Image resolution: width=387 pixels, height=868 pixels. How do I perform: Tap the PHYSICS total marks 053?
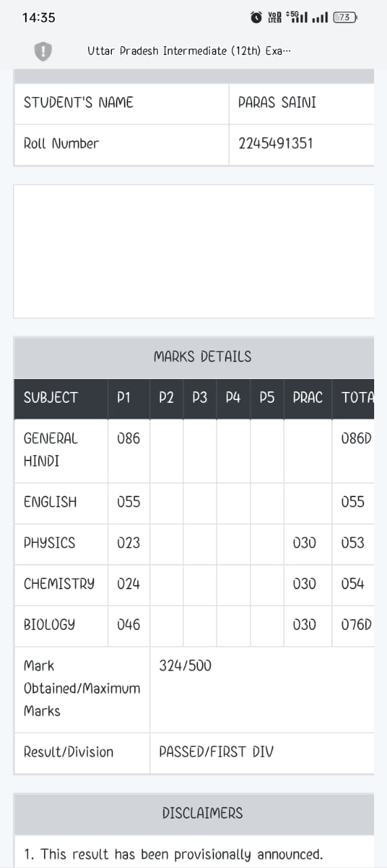click(352, 543)
